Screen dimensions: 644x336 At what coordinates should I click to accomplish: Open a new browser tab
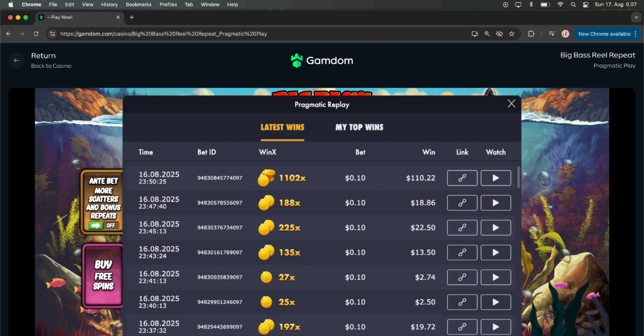[132, 17]
